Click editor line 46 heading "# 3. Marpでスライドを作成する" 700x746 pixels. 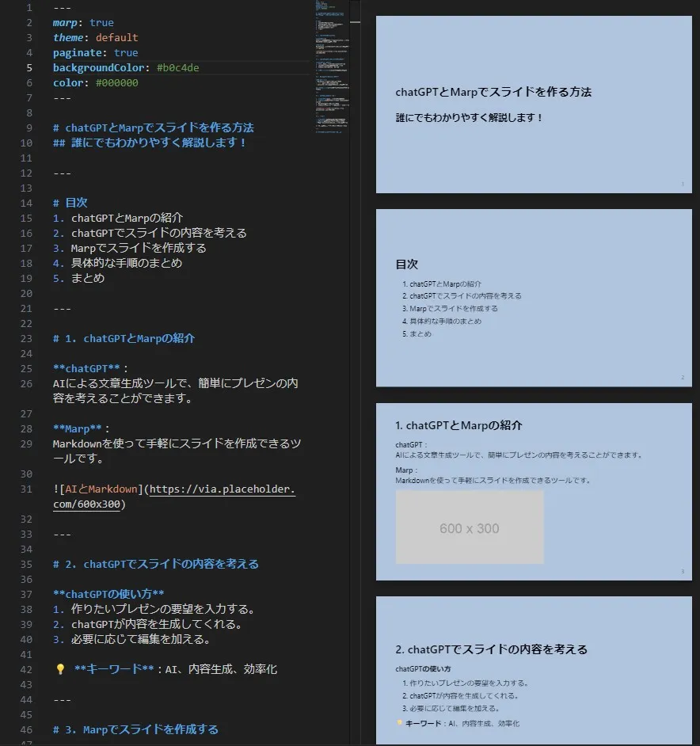(x=135, y=730)
